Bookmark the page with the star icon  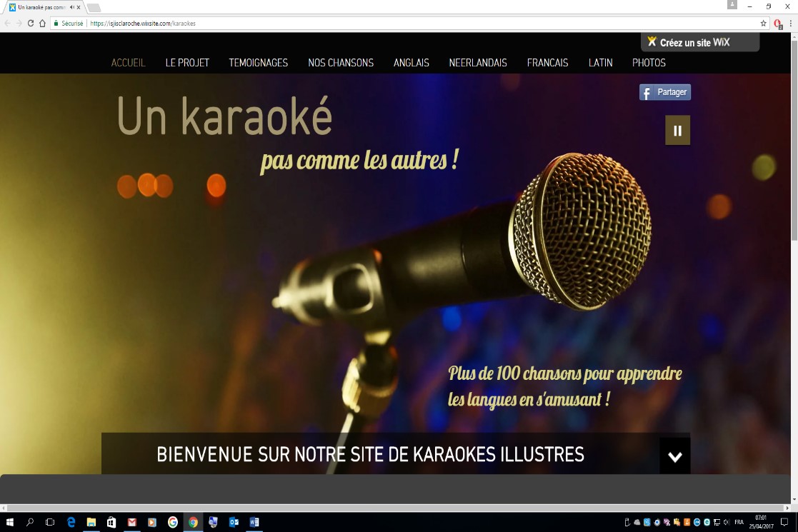coord(762,22)
